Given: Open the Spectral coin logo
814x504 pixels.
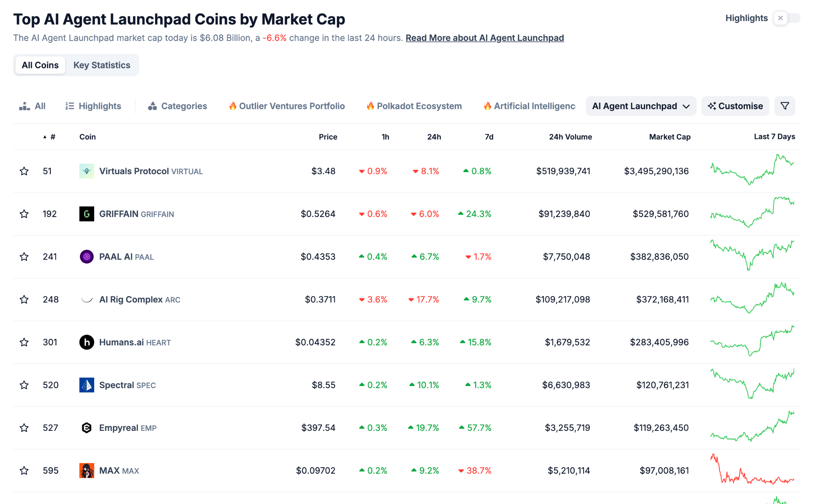Looking at the screenshot, I should (x=87, y=385).
